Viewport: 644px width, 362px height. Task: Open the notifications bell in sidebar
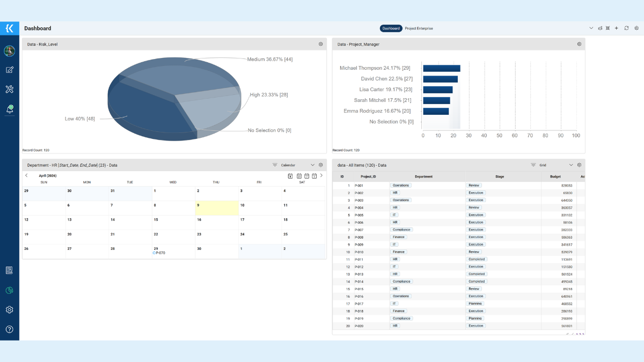click(x=9, y=109)
